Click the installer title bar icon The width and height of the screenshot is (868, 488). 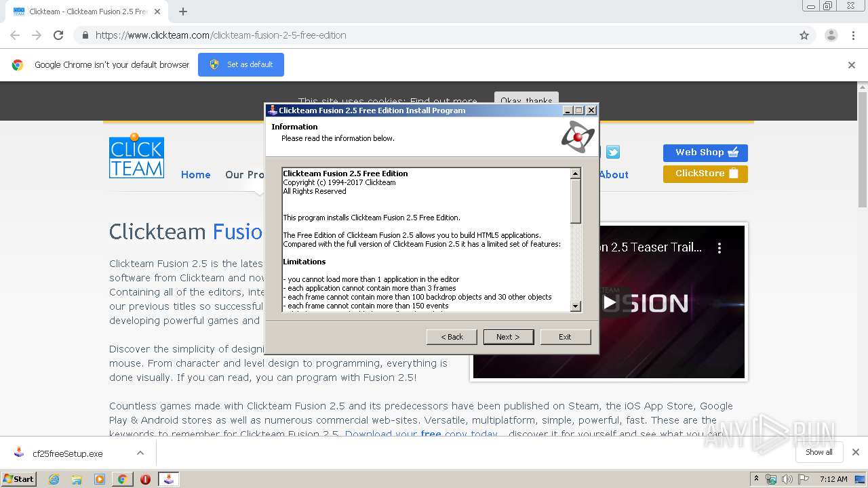[273, 110]
